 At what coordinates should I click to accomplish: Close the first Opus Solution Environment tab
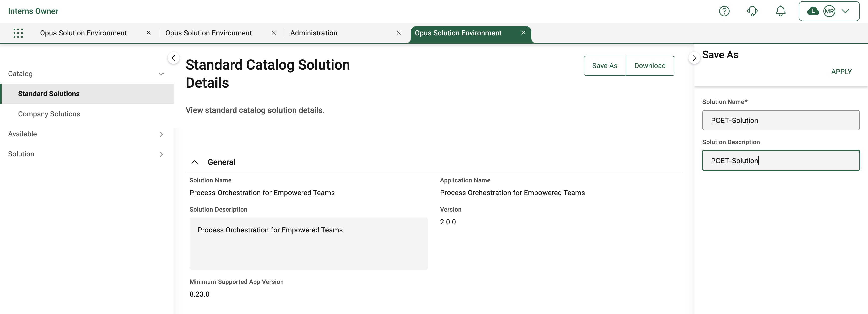149,33
